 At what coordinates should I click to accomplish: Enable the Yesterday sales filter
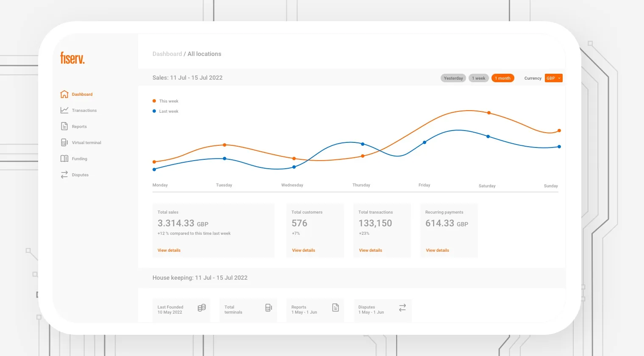[453, 78]
